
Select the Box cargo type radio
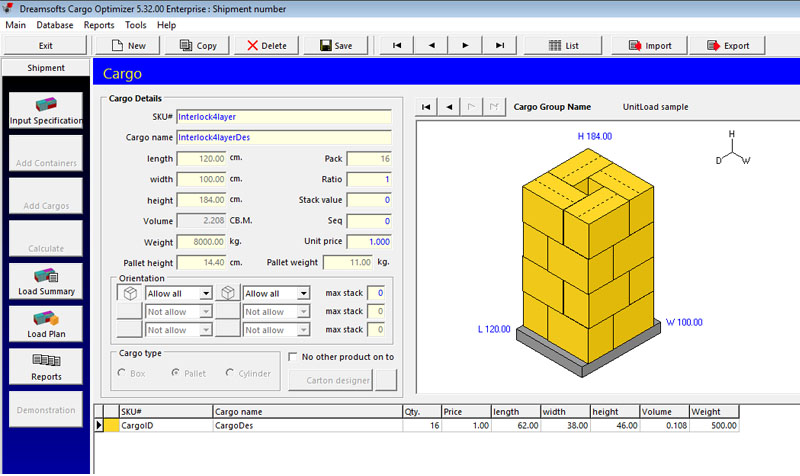point(123,374)
